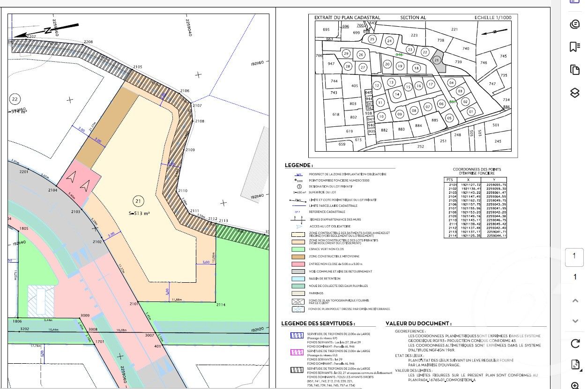Open the bookmarks panel
588x389 pixels.
(575, 47)
